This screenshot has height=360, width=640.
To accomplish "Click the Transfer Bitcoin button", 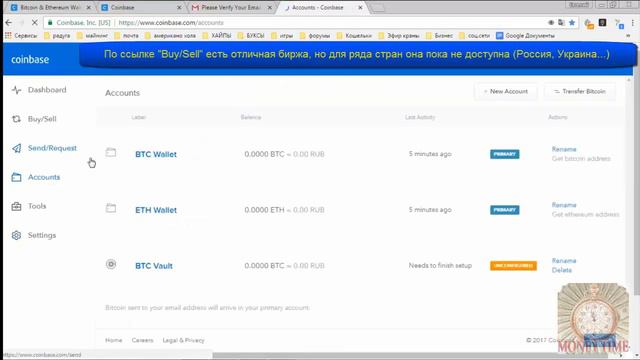I will coord(580,91).
